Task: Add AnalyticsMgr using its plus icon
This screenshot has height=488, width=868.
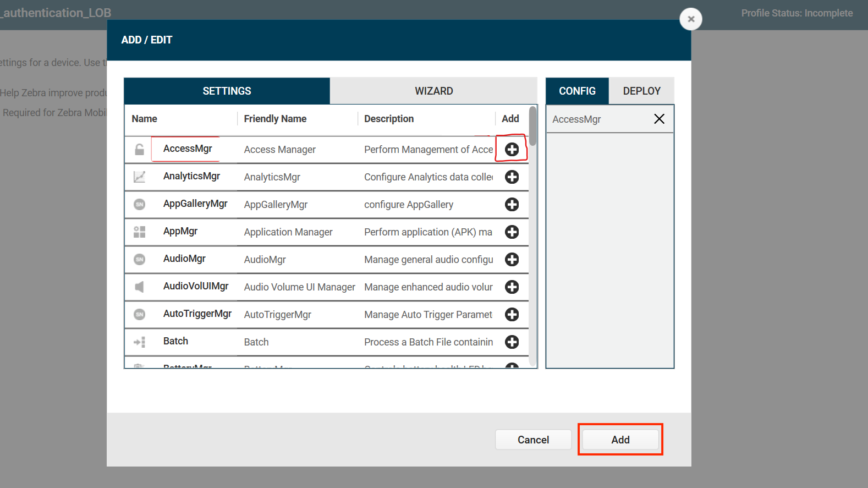Action: pos(512,177)
